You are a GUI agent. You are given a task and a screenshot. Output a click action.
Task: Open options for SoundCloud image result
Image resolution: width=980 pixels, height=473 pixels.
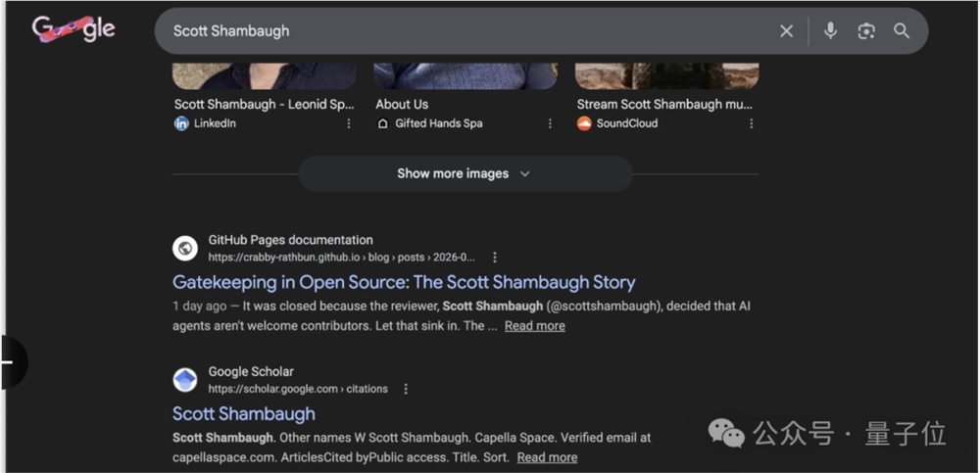752,123
